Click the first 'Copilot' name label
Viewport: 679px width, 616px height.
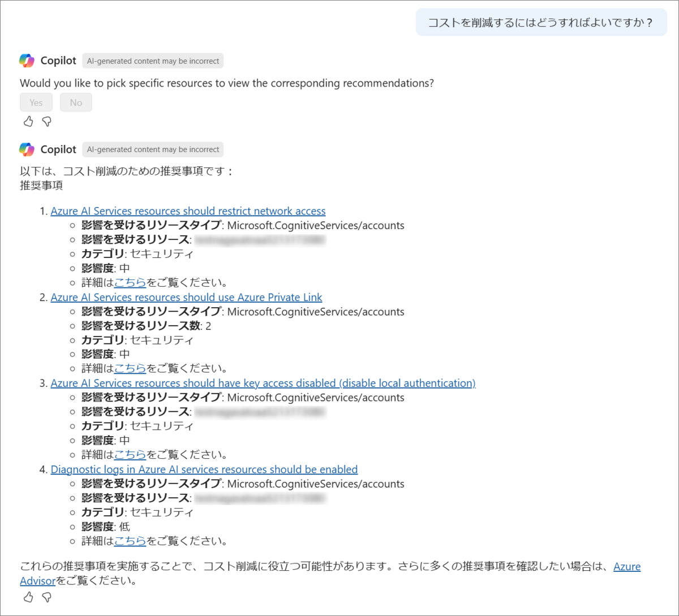click(58, 61)
